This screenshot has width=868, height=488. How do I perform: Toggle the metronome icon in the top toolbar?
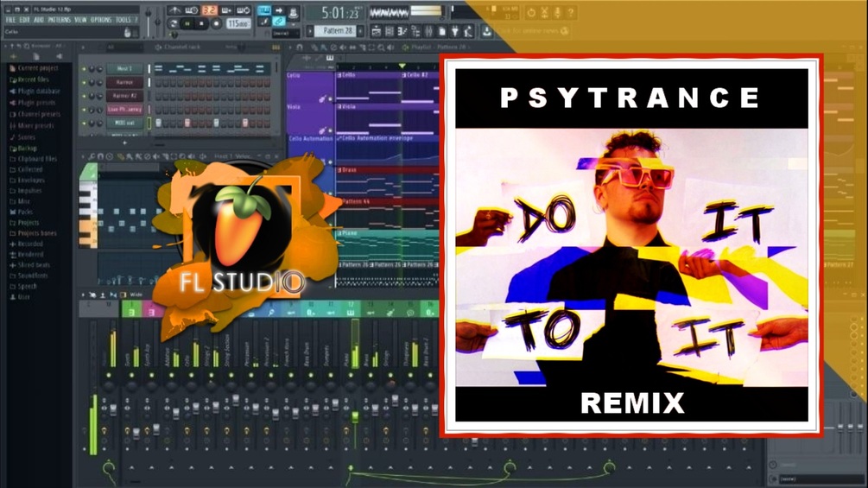pyautogui.click(x=174, y=10)
